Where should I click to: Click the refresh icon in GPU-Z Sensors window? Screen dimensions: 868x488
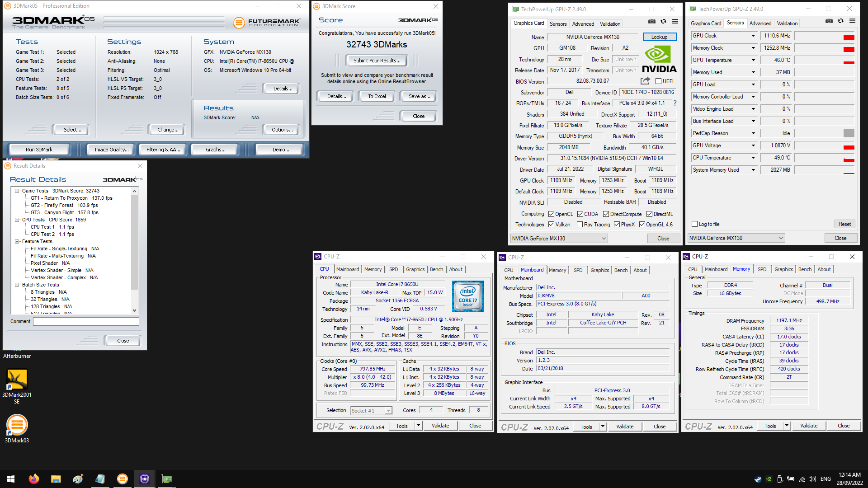[840, 21]
